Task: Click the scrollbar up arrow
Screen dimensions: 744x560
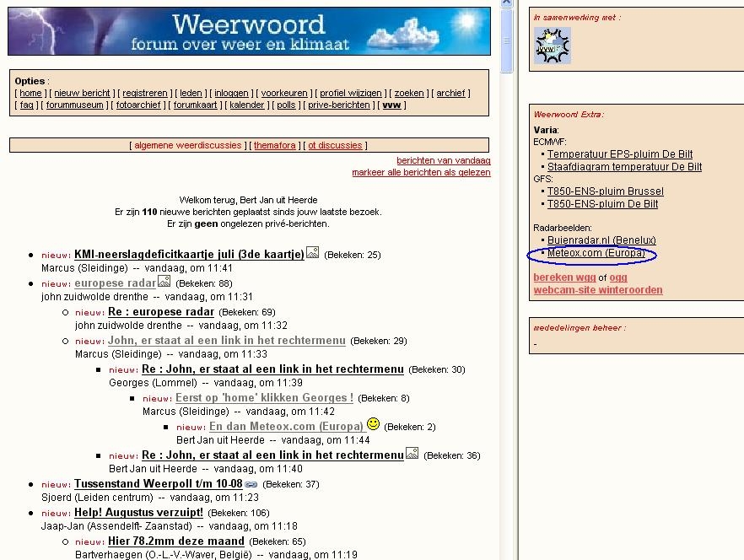Action: (506, 3)
